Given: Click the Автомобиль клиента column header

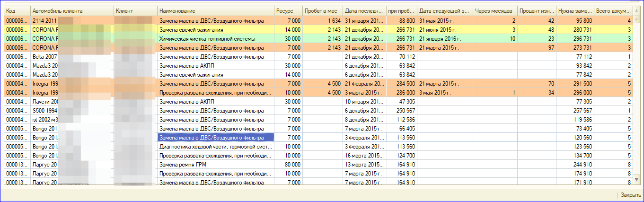Looking at the screenshot, I should pos(72,10).
